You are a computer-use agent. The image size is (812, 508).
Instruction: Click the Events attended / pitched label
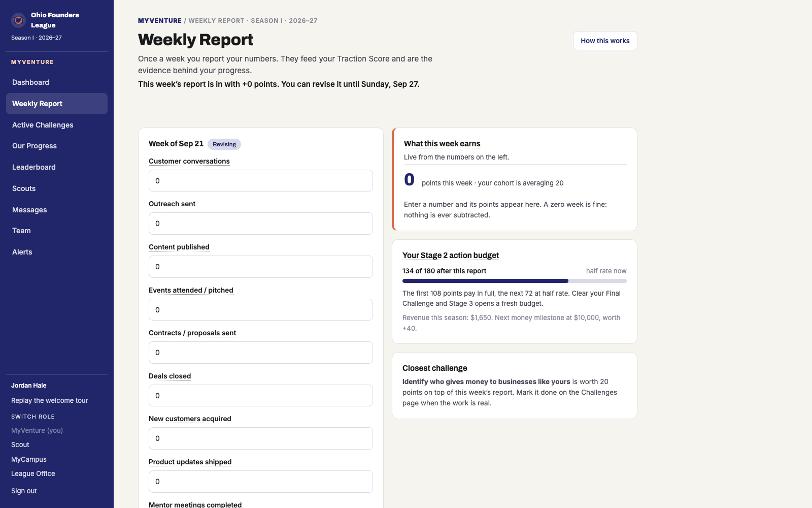coord(191,290)
